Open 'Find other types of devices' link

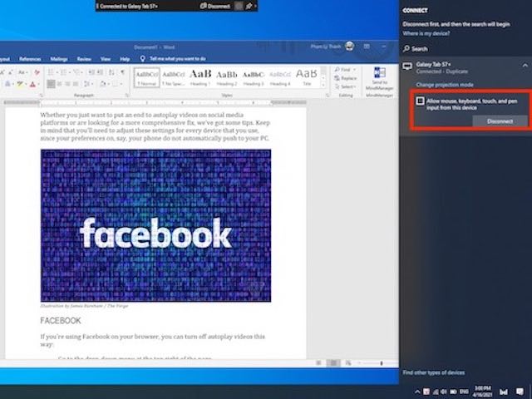(x=433, y=372)
